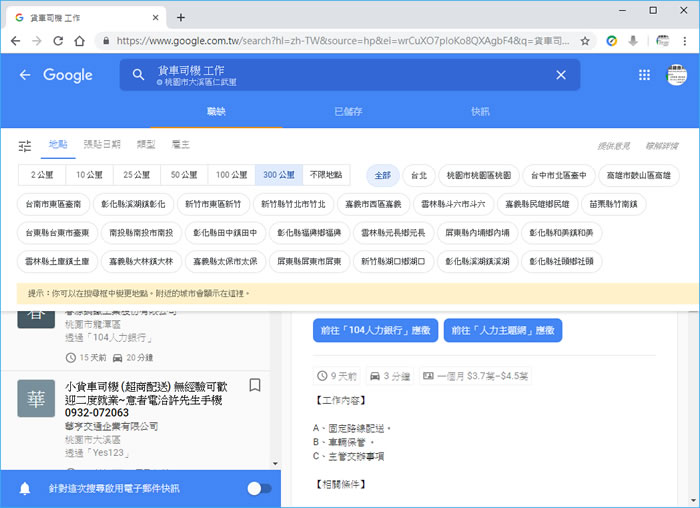700x508 pixels.
Task: Open the 雇主 filter
Action: (x=180, y=145)
